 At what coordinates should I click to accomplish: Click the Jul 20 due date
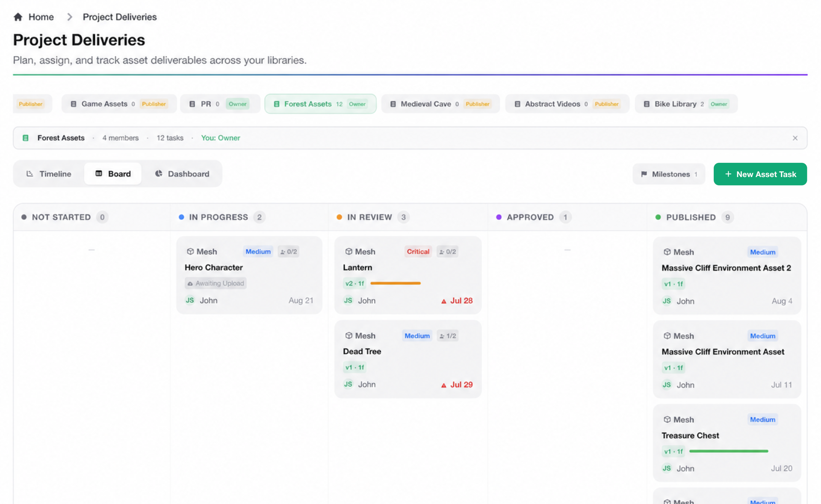(782, 469)
